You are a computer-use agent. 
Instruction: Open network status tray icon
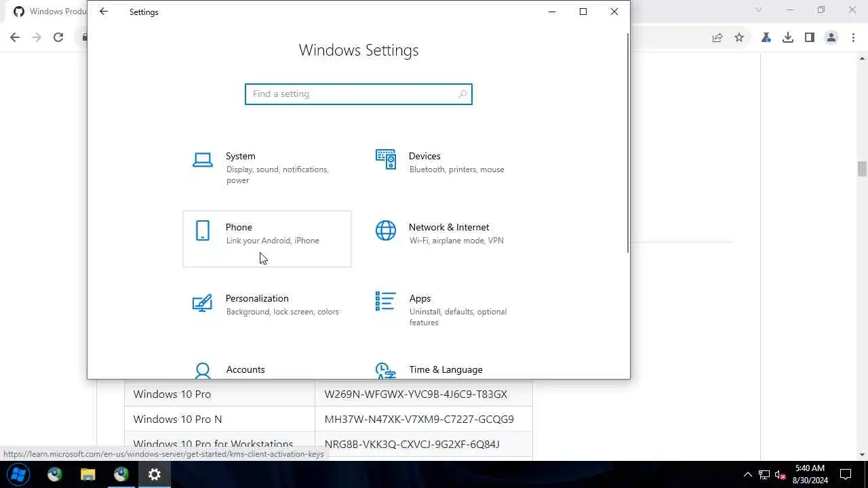tap(764, 474)
